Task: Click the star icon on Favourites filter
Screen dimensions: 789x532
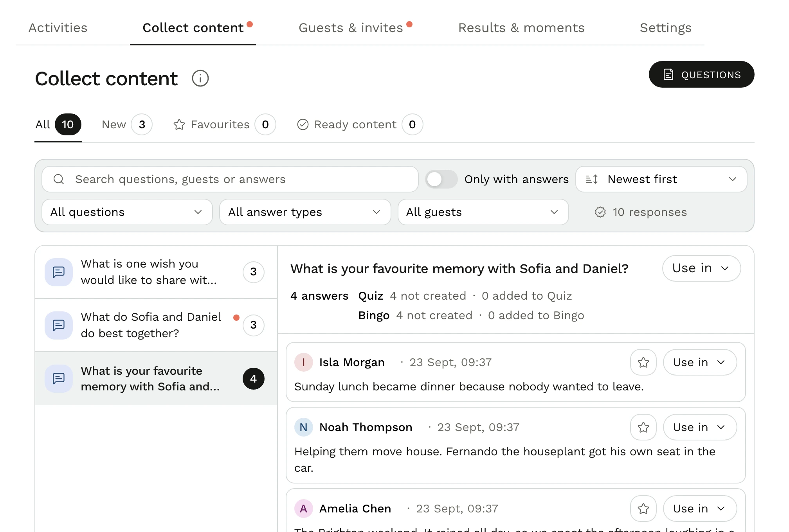Action: pyautogui.click(x=179, y=124)
